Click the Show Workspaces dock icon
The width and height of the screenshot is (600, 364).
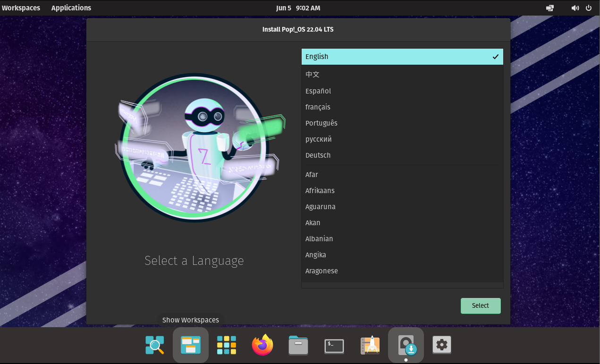(x=191, y=345)
